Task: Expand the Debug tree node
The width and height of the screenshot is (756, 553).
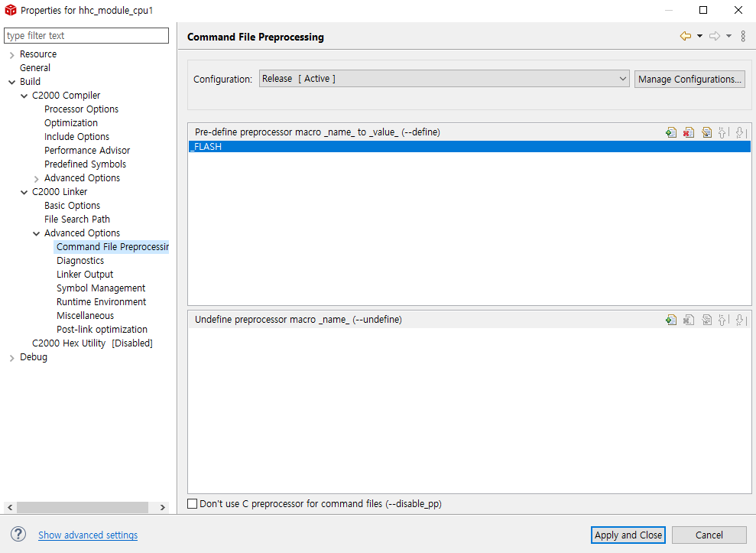Action: click(x=12, y=357)
